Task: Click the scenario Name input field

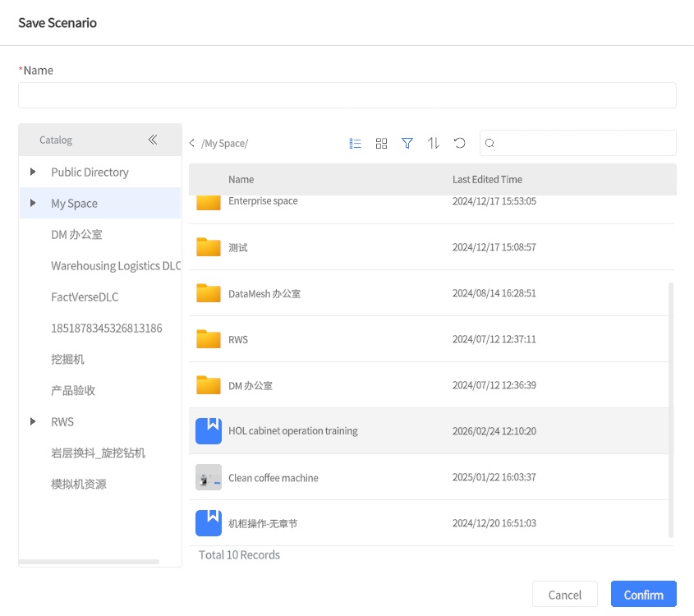Action: [347, 95]
